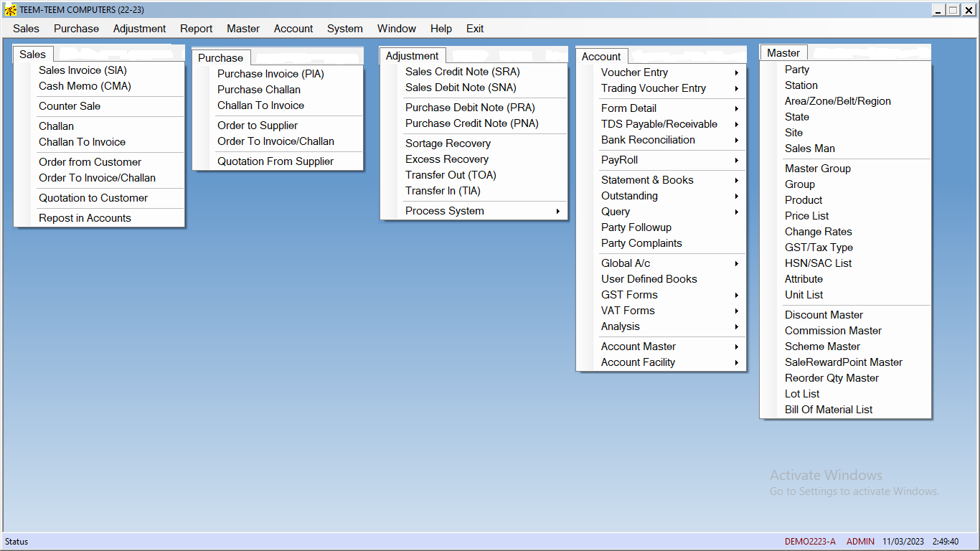Expand Query submenu arrow

click(x=736, y=212)
